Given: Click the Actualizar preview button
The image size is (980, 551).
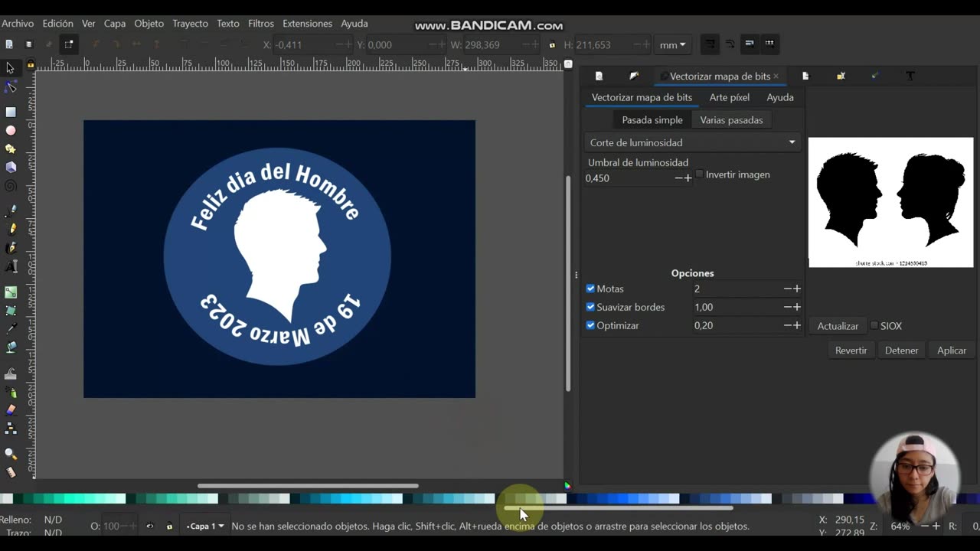Looking at the screenshot, I should pos(838,326).
